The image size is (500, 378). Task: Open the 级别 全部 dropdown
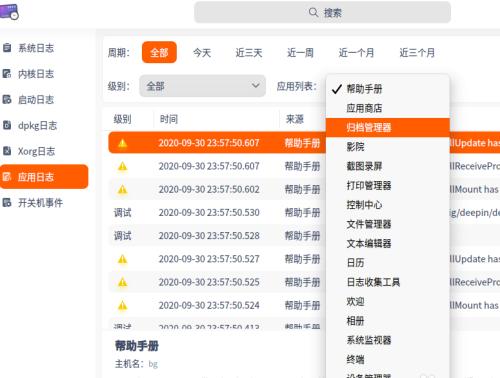point(202,86)
